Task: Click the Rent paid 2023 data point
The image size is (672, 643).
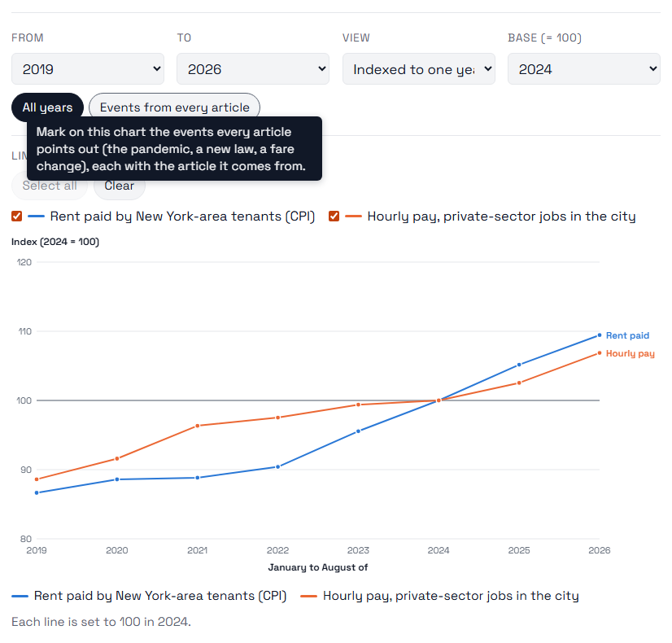Action: [358, 431]
